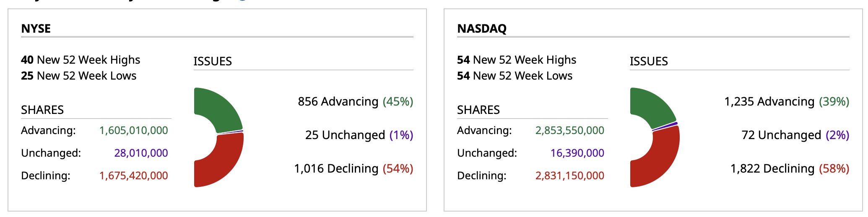Select the 856 Advancing (45%) label

pos(355,101)
